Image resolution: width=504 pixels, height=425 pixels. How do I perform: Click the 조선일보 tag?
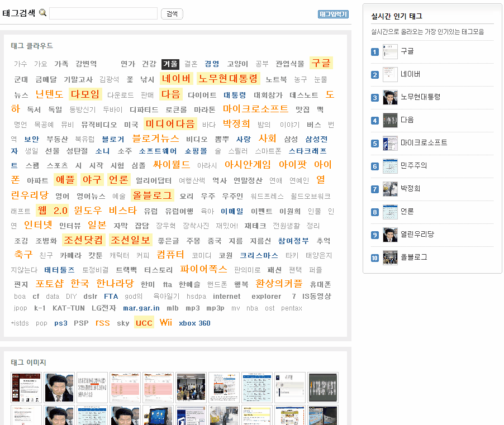tap(130, 240)
